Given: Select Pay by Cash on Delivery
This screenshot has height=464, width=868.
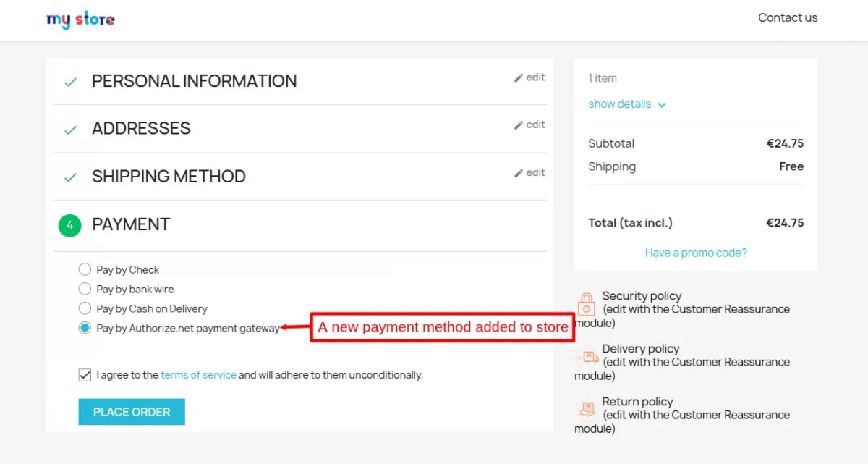Looking at the screenshot, I should click(x=85, y=308).
